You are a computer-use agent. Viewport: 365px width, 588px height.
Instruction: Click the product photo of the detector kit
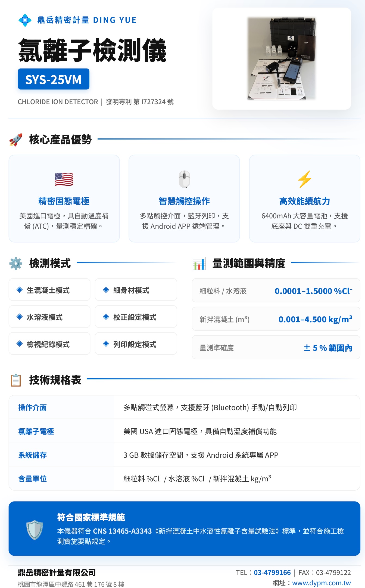point(282,58)
